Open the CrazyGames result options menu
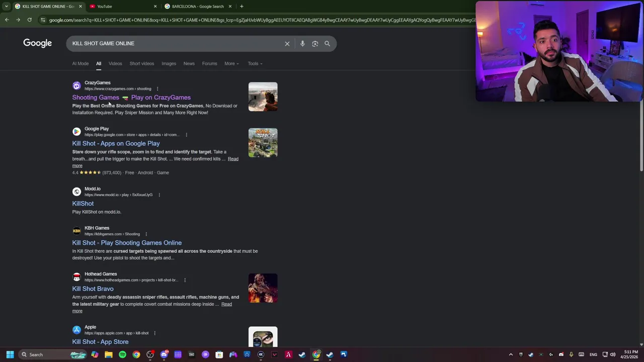 [x=157, y=89]
